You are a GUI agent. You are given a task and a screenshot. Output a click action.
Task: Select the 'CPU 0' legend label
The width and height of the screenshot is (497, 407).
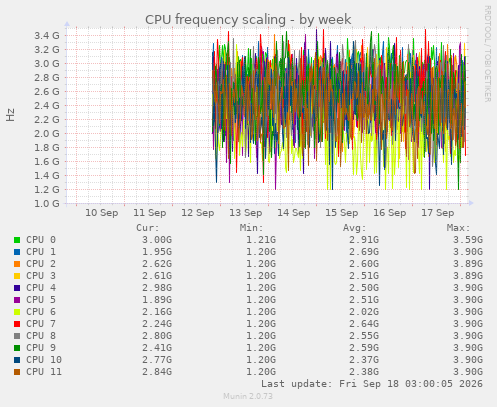[41, 240]
